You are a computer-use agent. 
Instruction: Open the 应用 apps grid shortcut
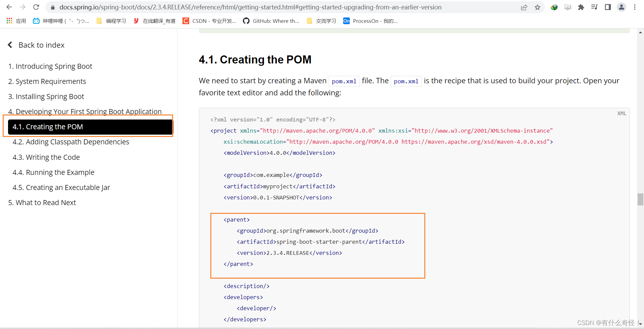(16, 21)
